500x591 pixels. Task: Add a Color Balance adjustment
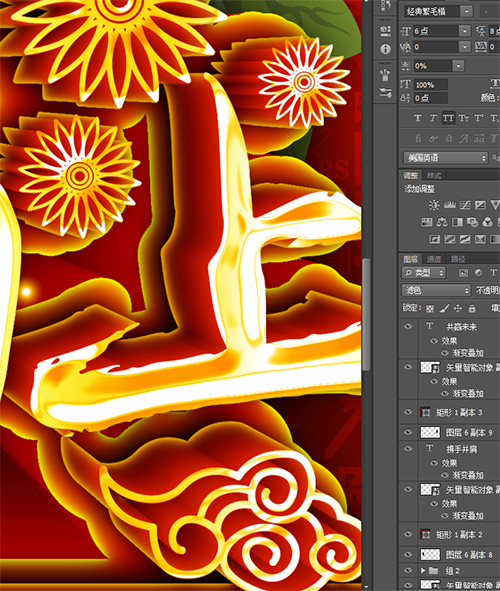442,222
